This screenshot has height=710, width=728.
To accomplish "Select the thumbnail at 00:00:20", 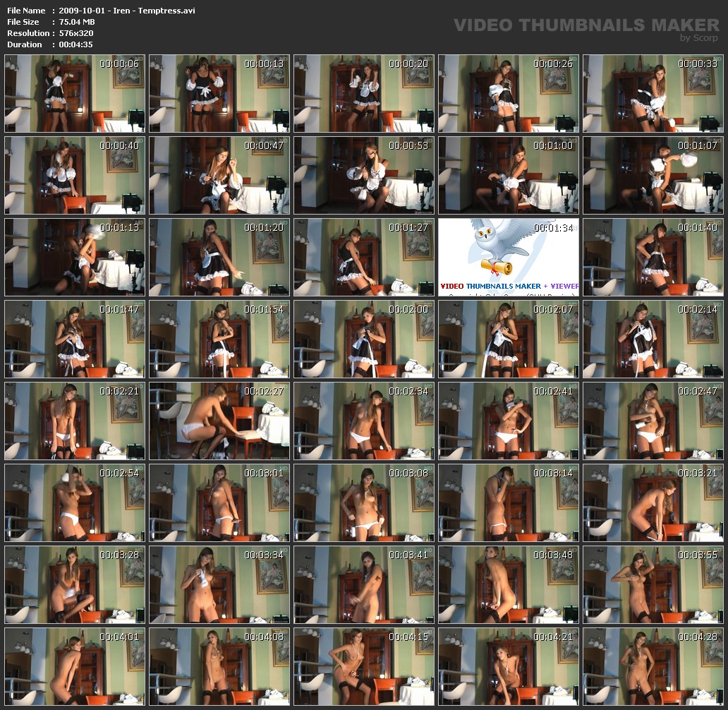I will point(364,94).
